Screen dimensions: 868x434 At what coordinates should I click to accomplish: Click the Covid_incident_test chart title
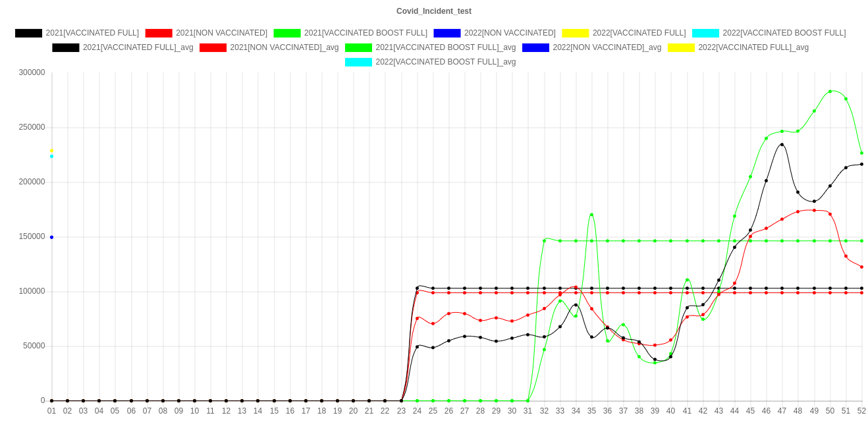pos(433,11)
